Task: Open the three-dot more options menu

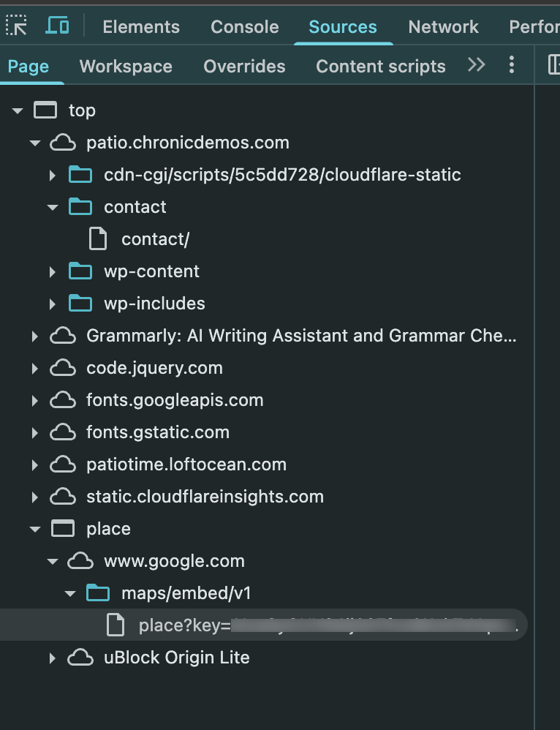Action: (511, 65)
